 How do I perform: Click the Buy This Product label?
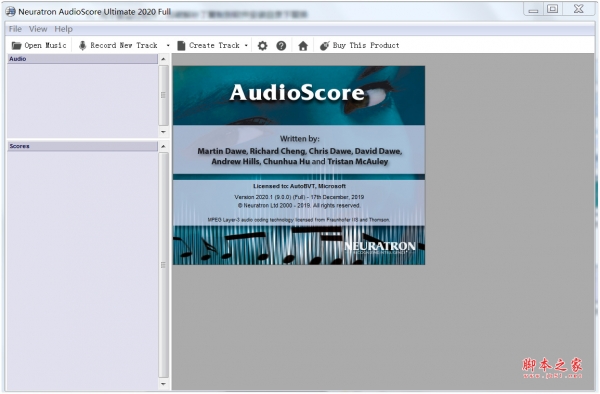366,46
